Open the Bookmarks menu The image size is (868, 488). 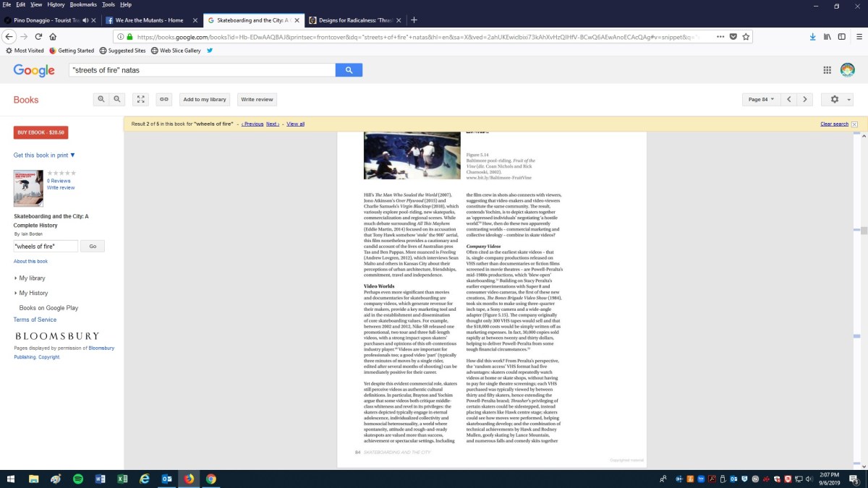tap(82, 4)
